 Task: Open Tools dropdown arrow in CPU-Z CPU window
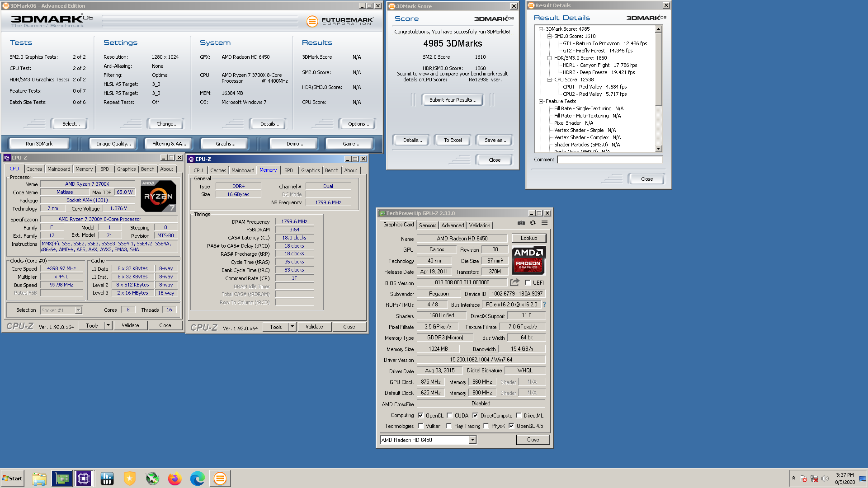tap(108, 325)
